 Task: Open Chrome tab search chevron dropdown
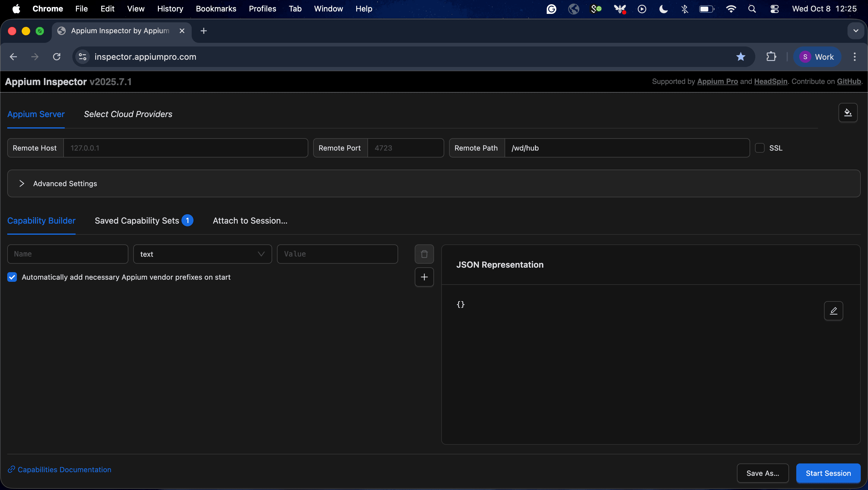tap(856, 31)
